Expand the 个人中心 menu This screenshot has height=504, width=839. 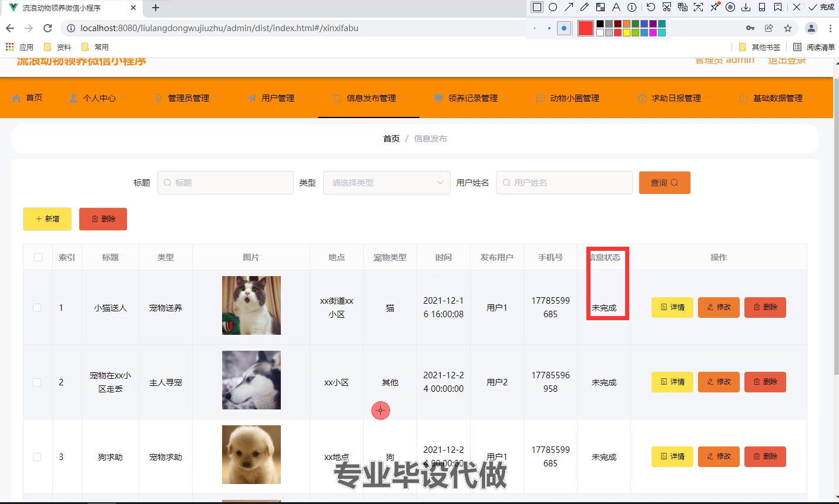(x=98, y=98)
